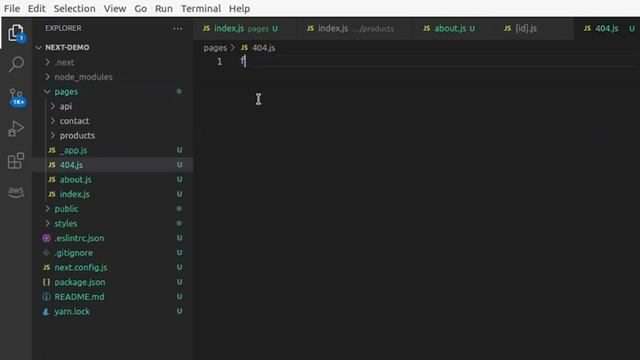
Task: Open the Run menu
Action: (164, 9)
